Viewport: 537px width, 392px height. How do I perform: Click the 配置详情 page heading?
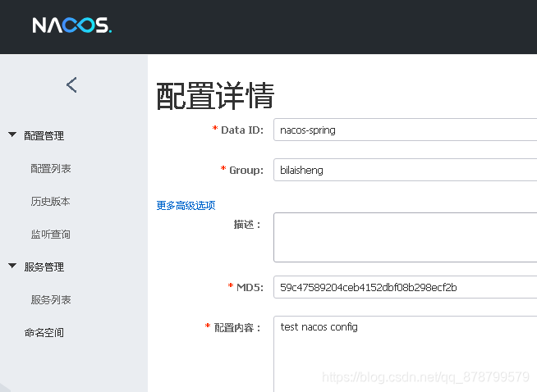point(215,96)
